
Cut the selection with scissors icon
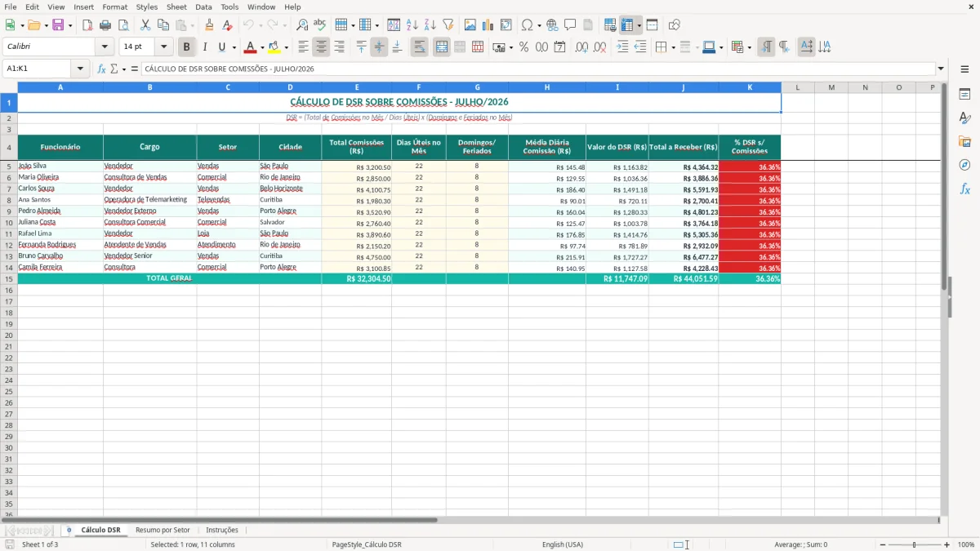coord(145,25)
